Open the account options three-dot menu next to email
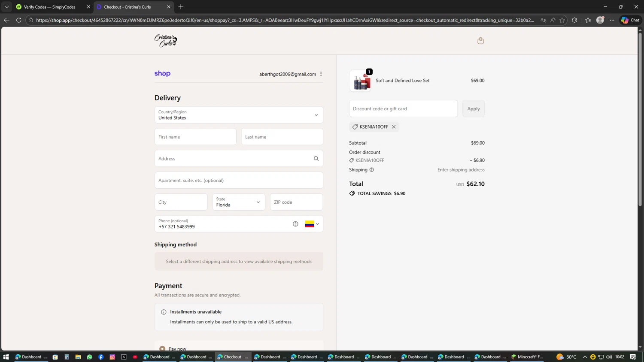 coord(321,74)
